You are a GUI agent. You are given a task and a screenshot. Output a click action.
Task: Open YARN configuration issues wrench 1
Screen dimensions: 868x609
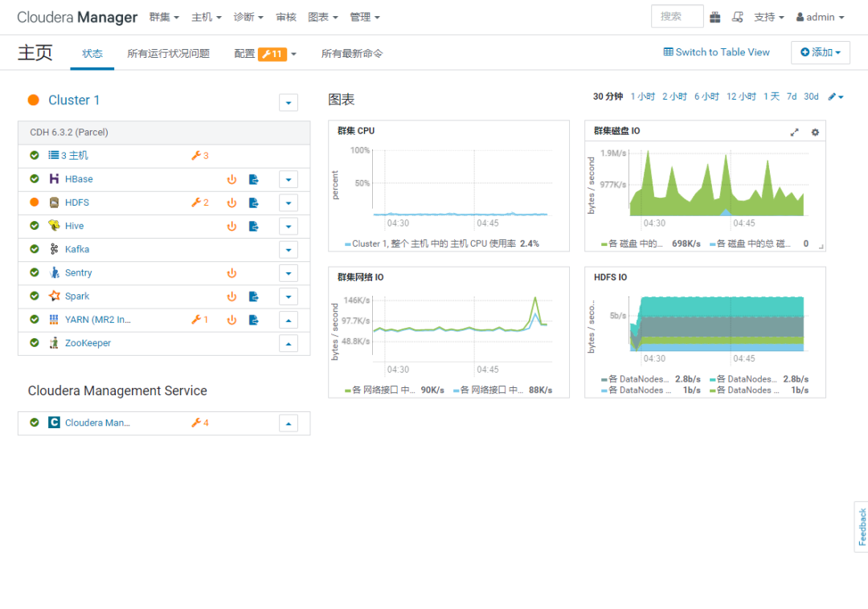pyautogui.click(x=200, y=320)
